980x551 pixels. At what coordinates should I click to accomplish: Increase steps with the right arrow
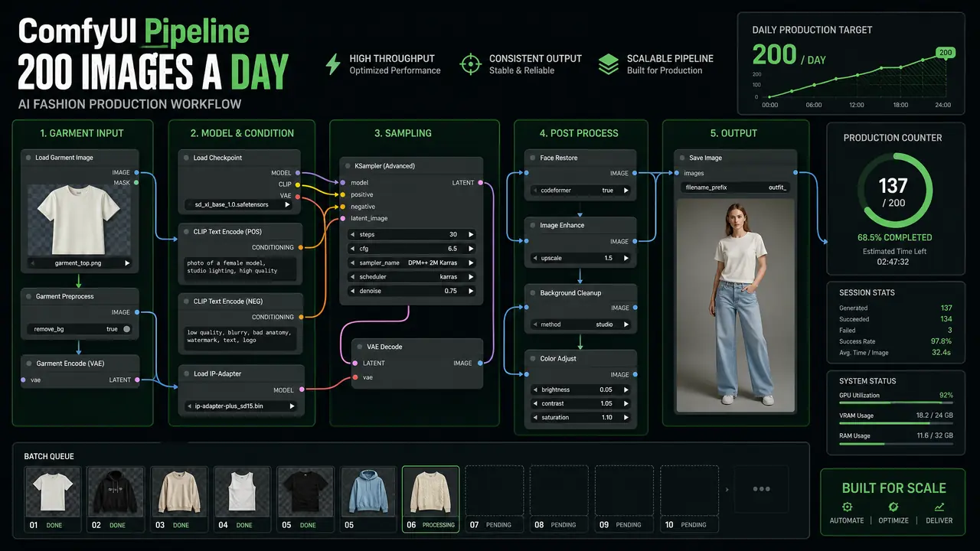[x=470, y=235]
